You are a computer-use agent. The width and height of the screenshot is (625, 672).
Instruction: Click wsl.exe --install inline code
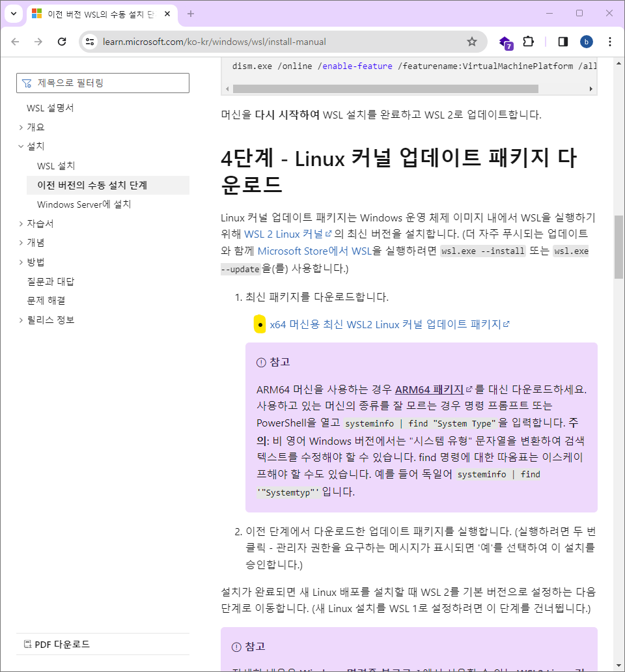[483, 251]
